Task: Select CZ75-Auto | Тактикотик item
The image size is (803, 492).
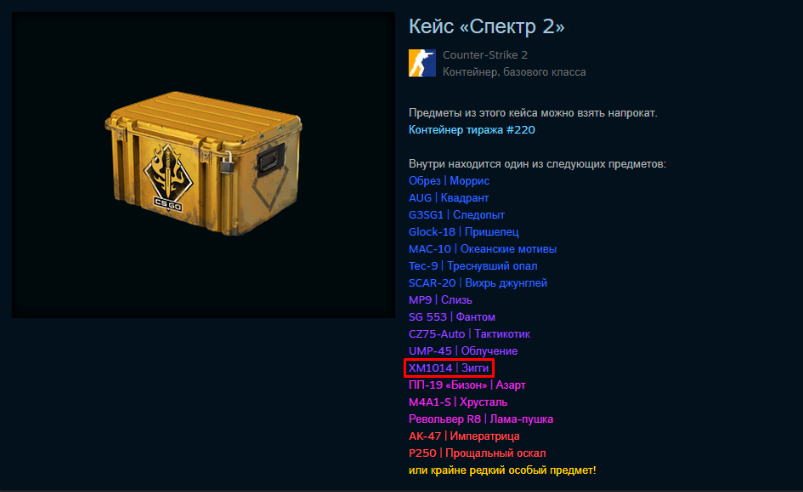Action: [x=469, y=334]
